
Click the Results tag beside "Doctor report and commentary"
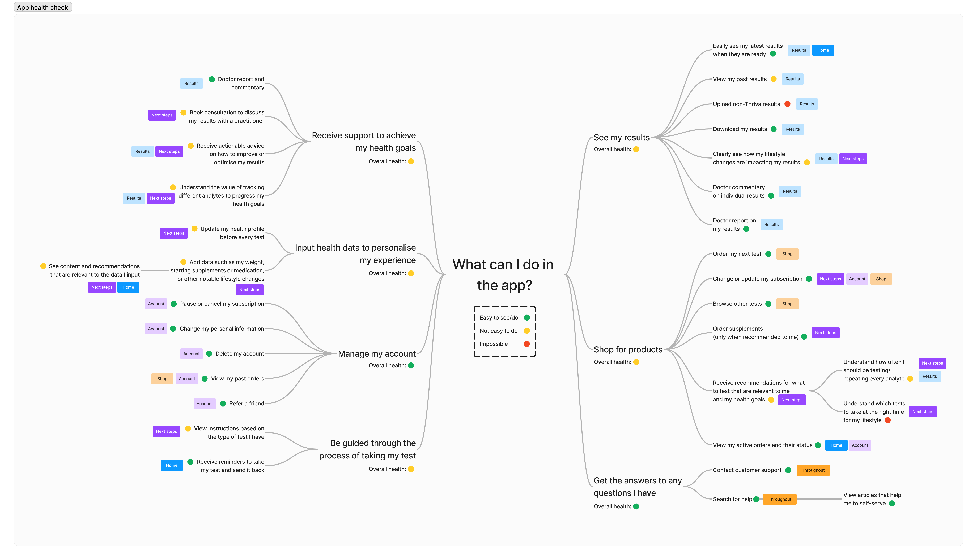[191, 84]
